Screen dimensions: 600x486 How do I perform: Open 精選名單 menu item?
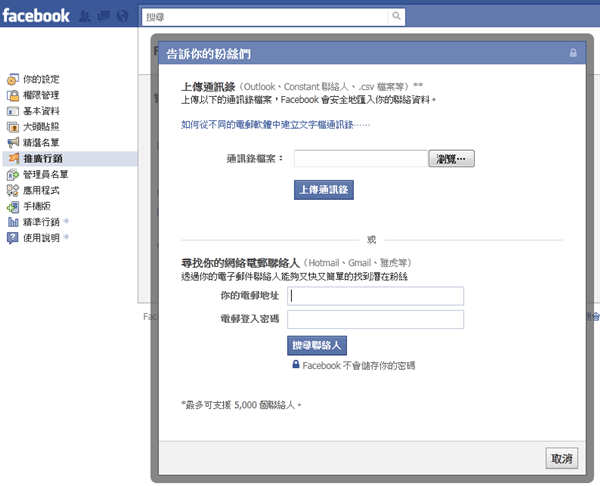(41, 143)
